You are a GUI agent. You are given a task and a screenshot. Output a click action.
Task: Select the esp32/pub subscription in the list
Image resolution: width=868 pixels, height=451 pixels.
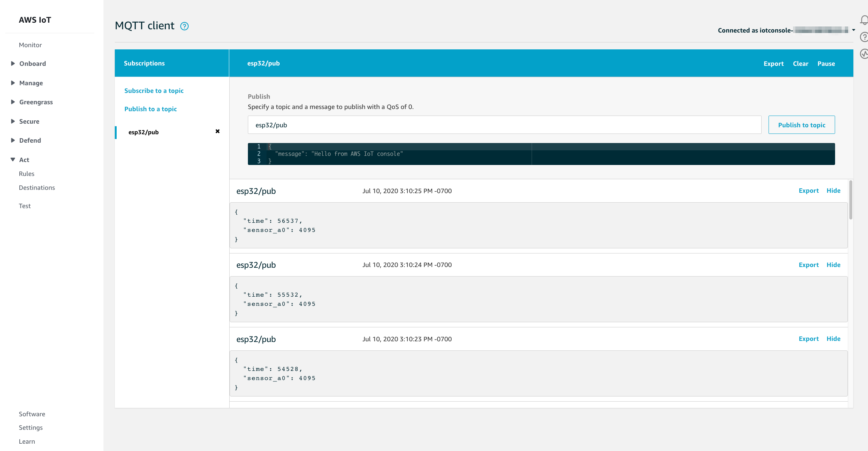pyautogui.click(x=144, y=132)
